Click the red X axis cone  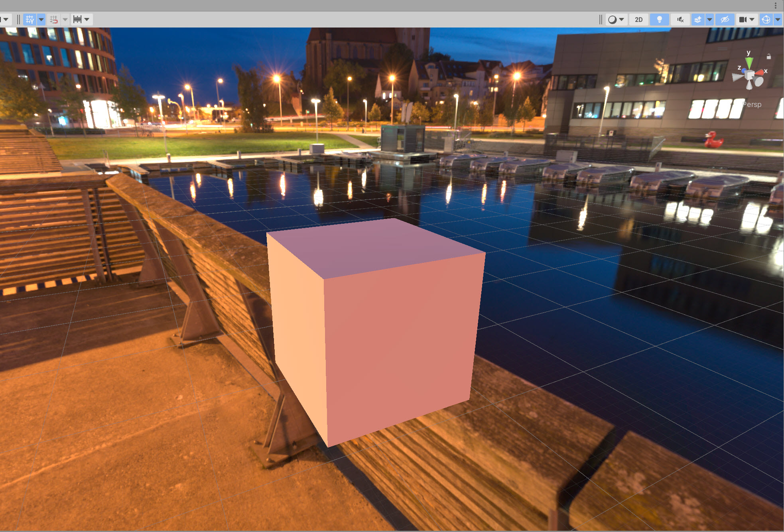760,73
